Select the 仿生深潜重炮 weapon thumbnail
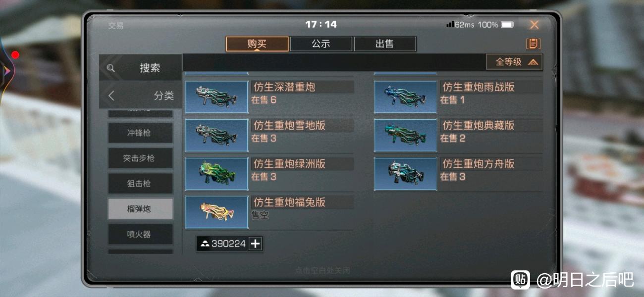Screen dimensions: 644x297 pyautogui.click(x=216, y=97)
